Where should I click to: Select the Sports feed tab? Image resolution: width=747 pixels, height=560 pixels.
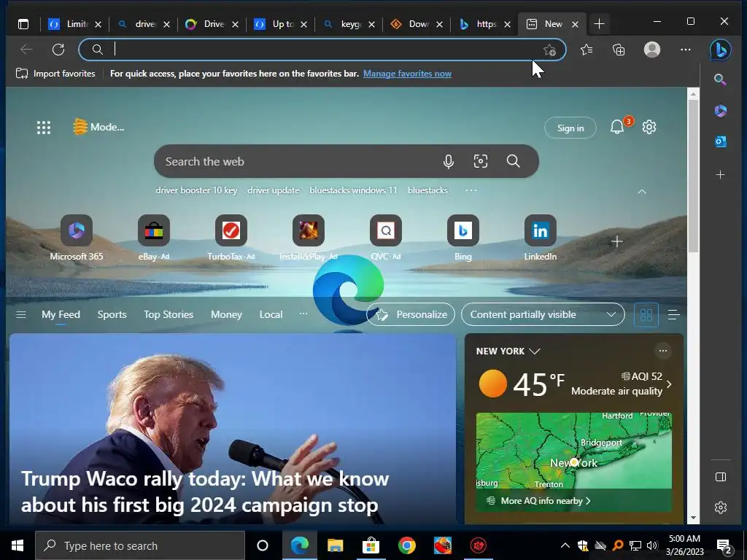(x=112, y=314)
